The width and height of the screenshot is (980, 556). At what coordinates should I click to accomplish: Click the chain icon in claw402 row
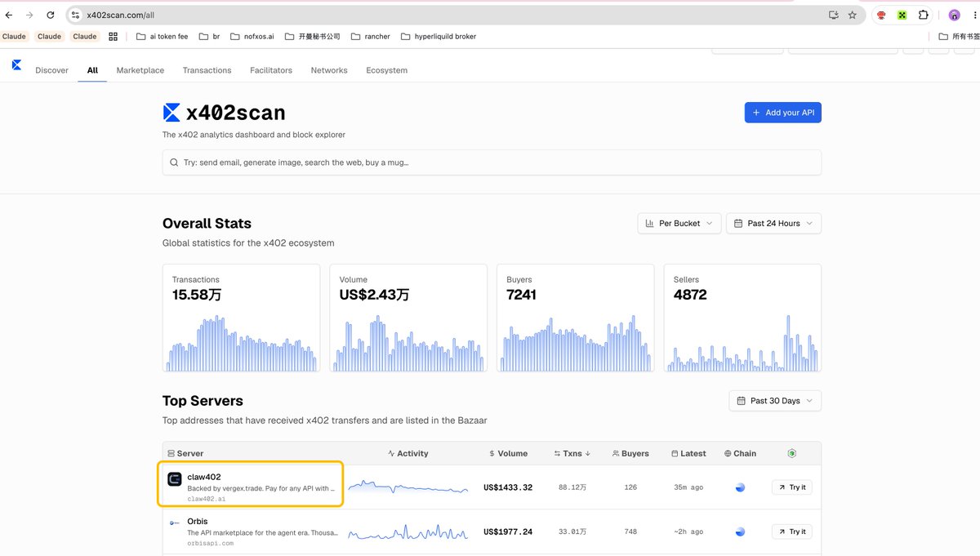click(740, 487)
